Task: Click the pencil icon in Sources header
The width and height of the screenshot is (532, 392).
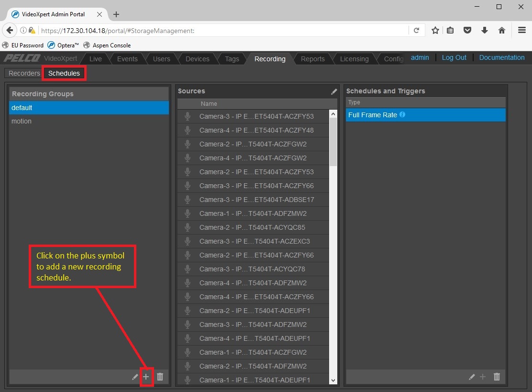Action: pos(334,91)
